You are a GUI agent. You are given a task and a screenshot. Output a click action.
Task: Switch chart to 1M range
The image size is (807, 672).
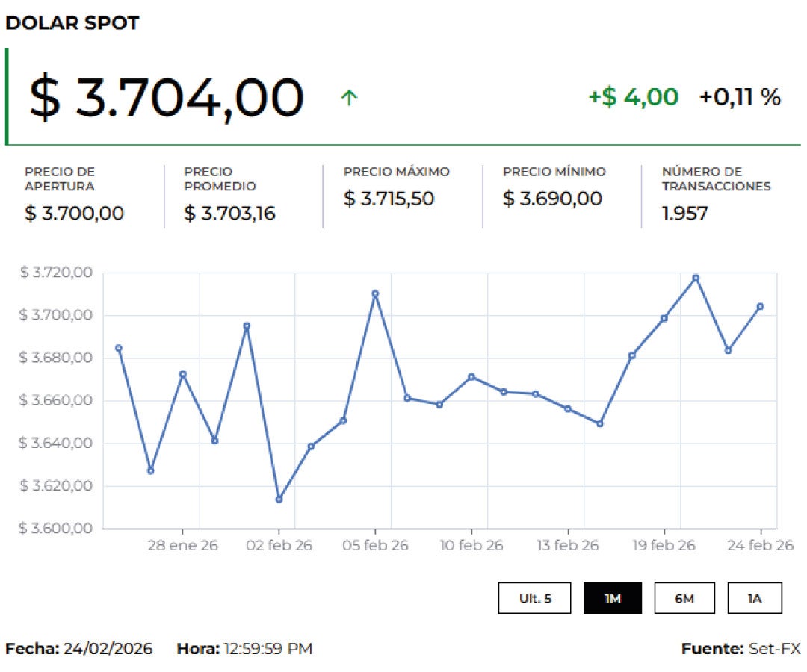[612, 598]
